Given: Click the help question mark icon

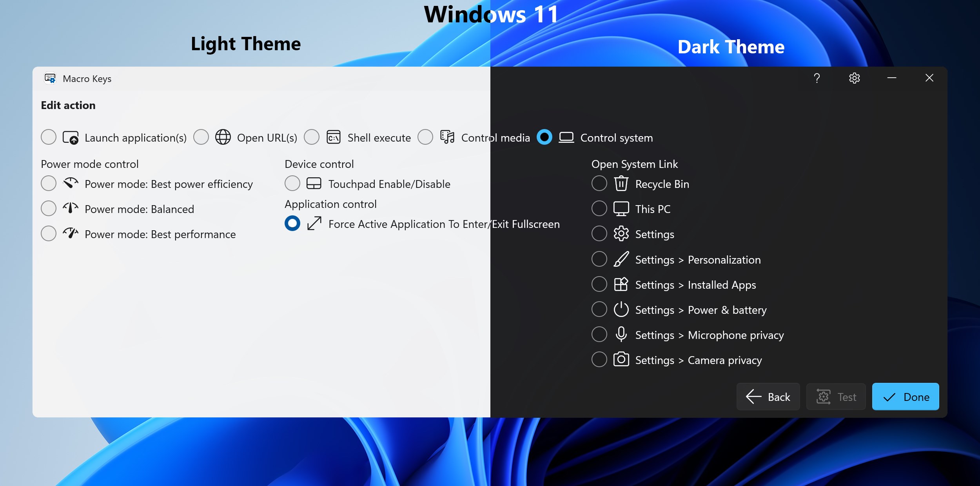Looking at the screenshot, I should (817, 78).
